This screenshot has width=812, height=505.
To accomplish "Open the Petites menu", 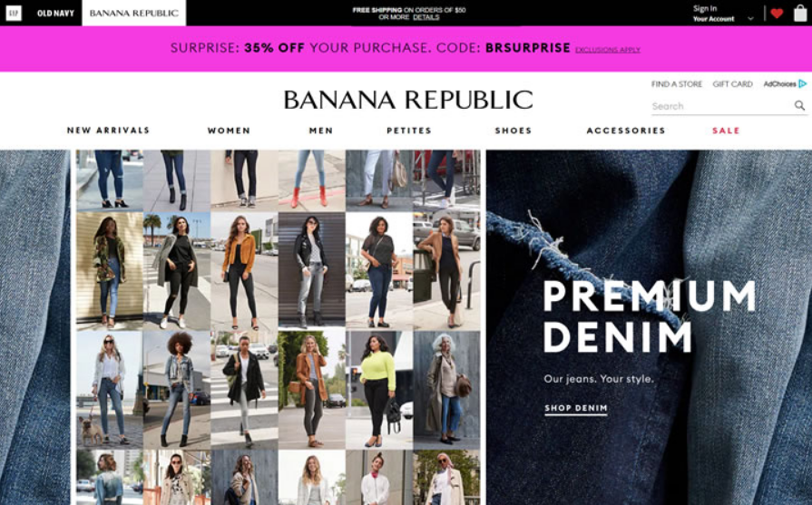I will pyautogui.click(x=409, y=131).
